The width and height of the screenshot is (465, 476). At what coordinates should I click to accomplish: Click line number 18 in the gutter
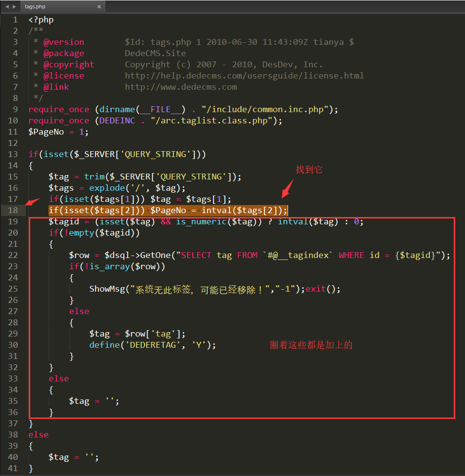(13, 210)
